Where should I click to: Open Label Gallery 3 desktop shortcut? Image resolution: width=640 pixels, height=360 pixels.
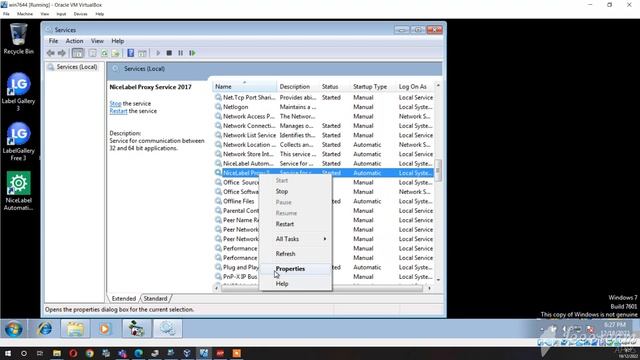pyautogui.click(x=18, y=92)
